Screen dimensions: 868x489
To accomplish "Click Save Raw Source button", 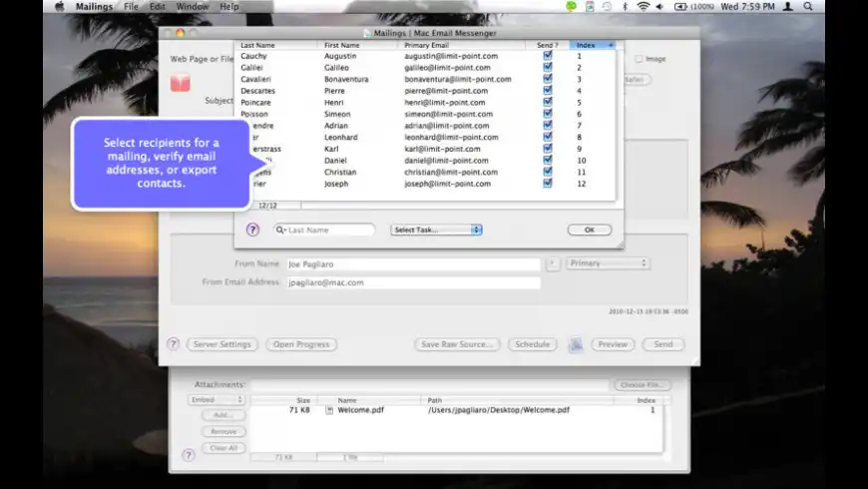I will click(x=457, y=344).
